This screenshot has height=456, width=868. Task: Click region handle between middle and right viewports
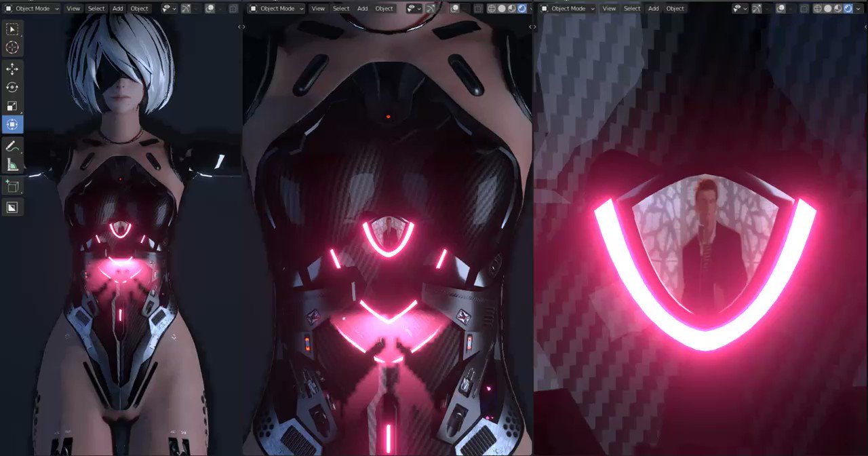pyautogui.click(x=532, y=26)
